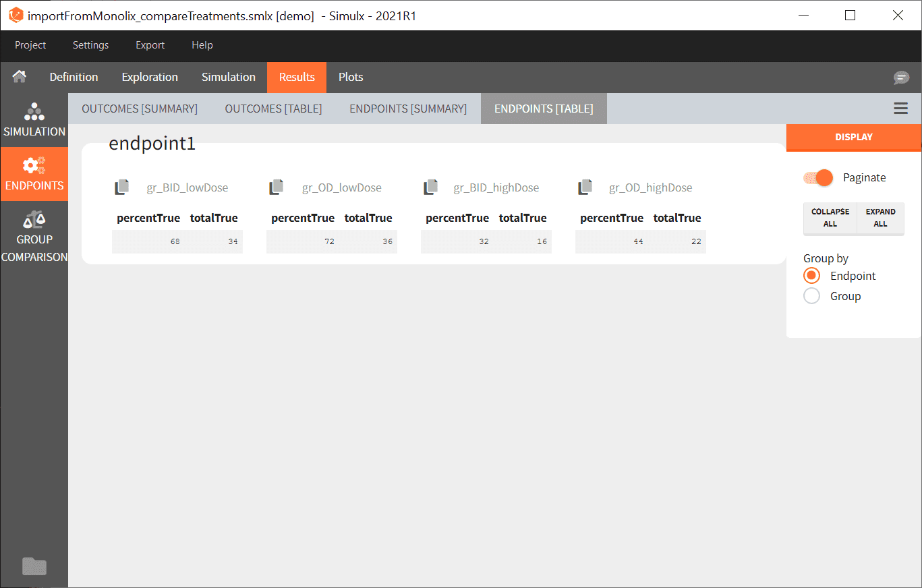Open the feedback chat bubble icon
Image resolution: width=922 pixels, height=588 pixels.
(x=901, y=78)
